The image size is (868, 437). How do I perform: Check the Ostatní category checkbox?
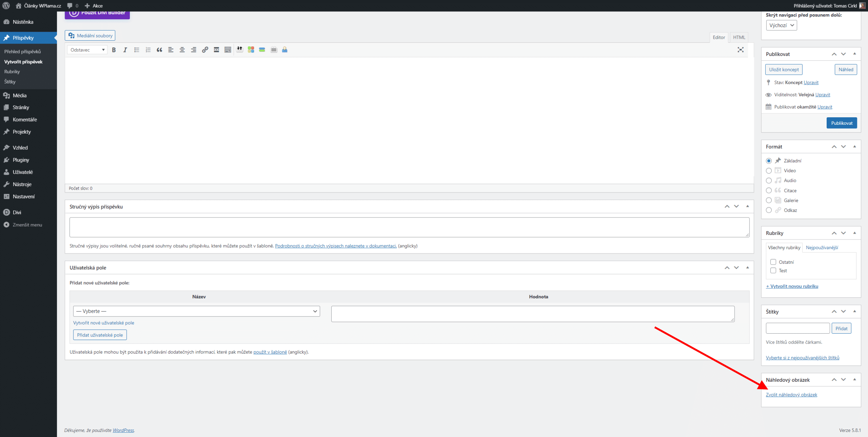[773, 262]
